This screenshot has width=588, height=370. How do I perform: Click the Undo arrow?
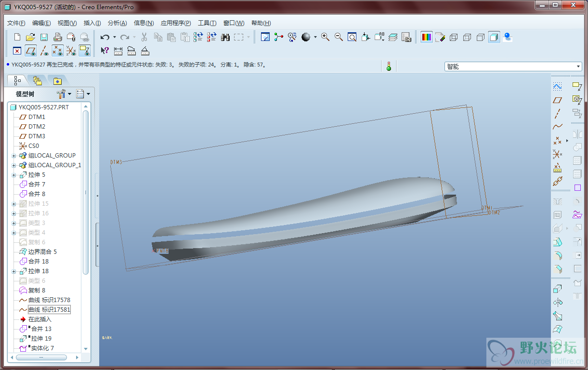pos(105,37)
